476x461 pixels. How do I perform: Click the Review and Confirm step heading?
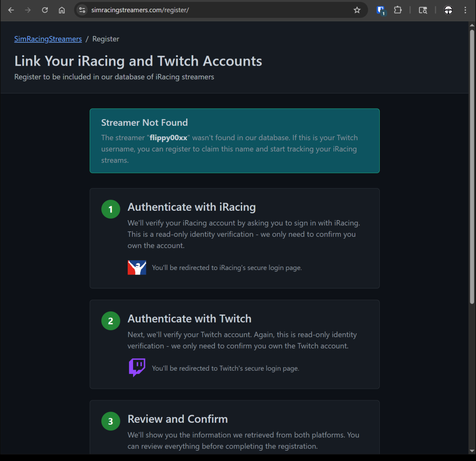pyautogui.click(x=178, y=419)
